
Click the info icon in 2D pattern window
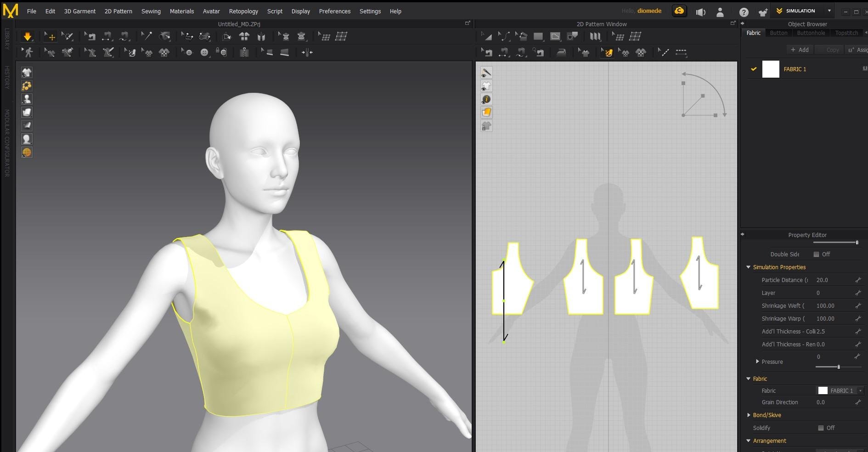[x=486, y=99]
